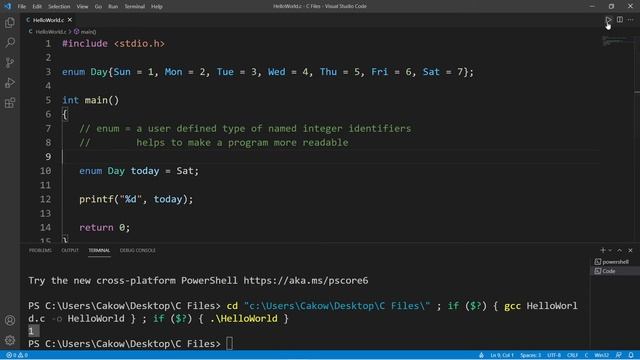Viewport: 640px width, 360px height.
Task: Open the View menu
Action: point(82,6)
